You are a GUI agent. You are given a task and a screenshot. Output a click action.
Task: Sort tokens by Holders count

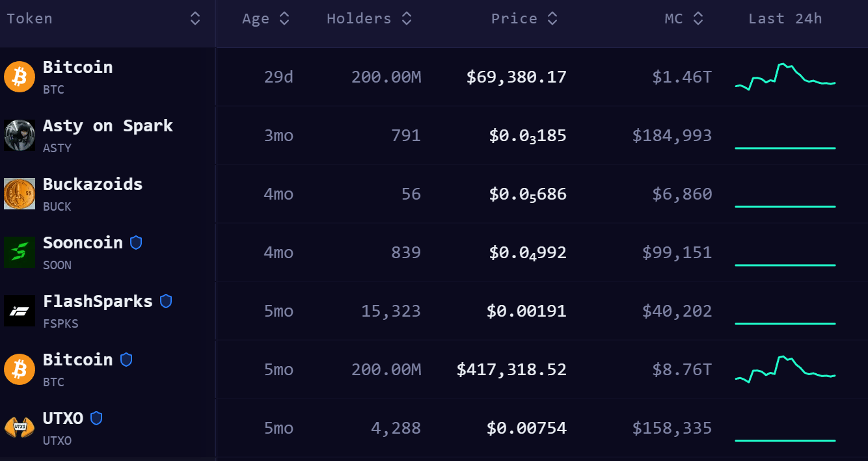407,19
